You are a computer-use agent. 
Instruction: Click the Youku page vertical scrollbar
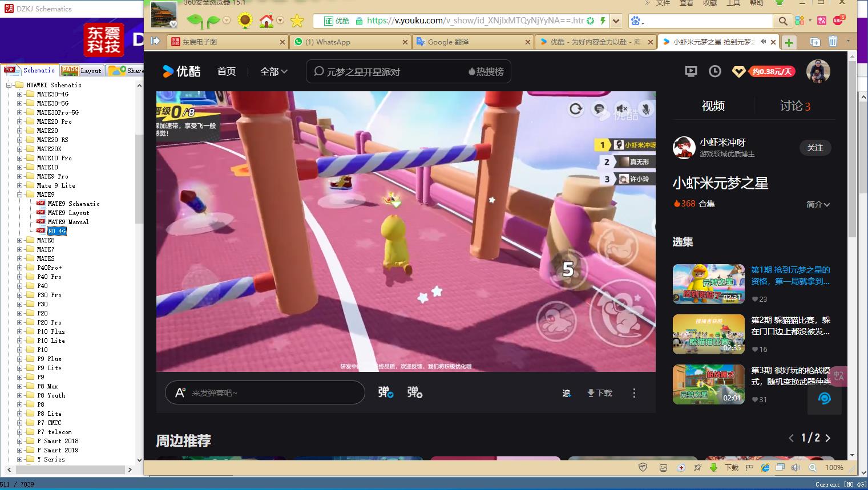point(852,151)
